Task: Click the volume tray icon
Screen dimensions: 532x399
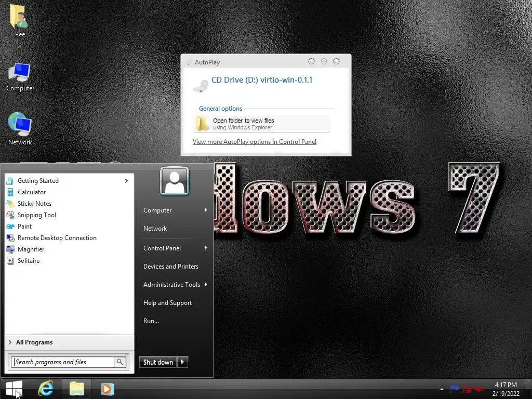Action: click(x=480, y=389)
